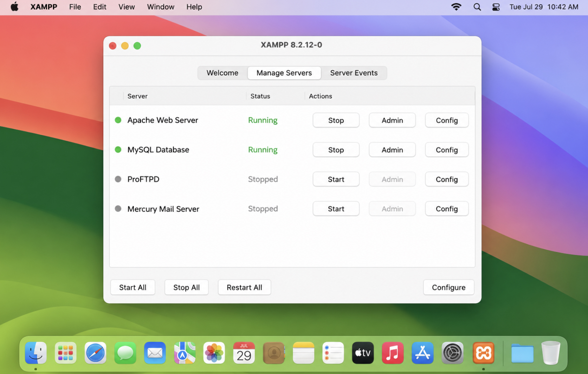This screenshot has width=588, height=374.
Task: Open System Settings from Dock
Action: click(x=452, y=353)
